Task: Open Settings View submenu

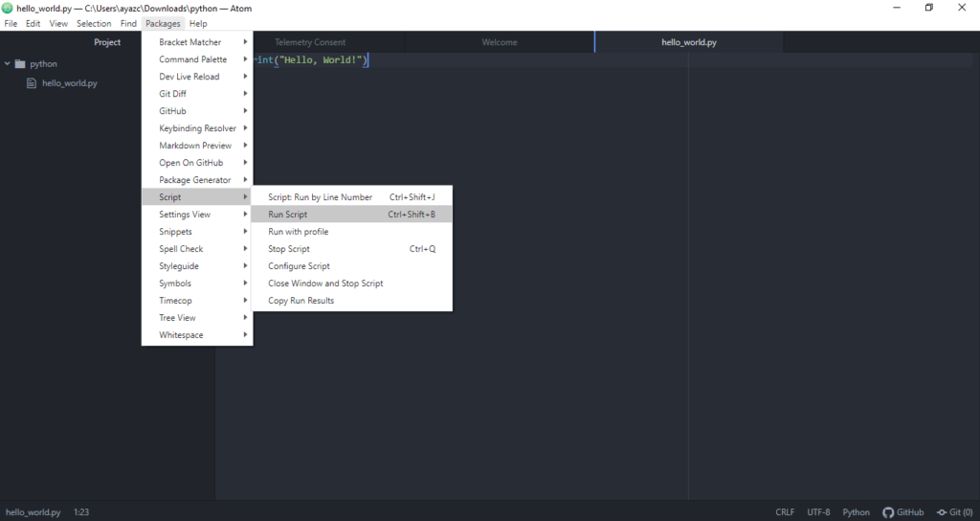Action: 197,214
